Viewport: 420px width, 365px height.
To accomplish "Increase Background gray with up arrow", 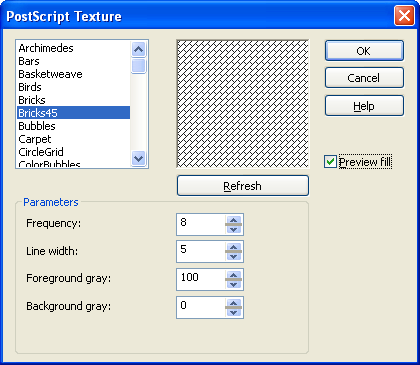I will (234, 303).
